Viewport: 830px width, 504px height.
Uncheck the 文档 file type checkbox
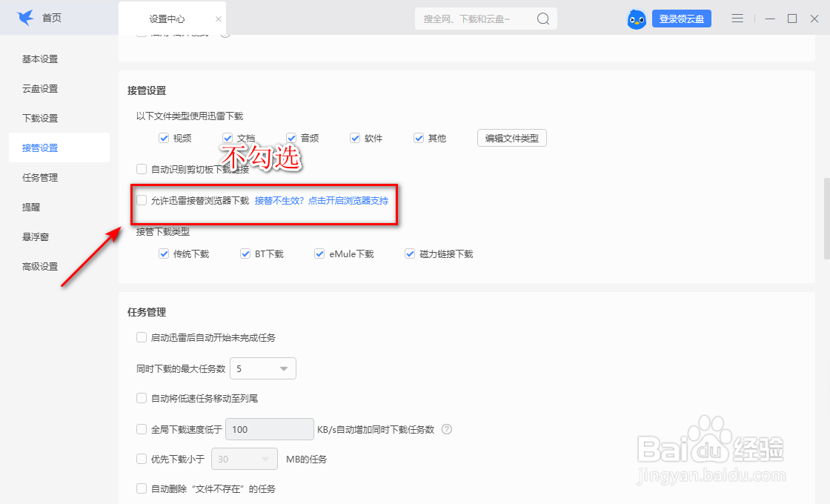click(228, 138)
